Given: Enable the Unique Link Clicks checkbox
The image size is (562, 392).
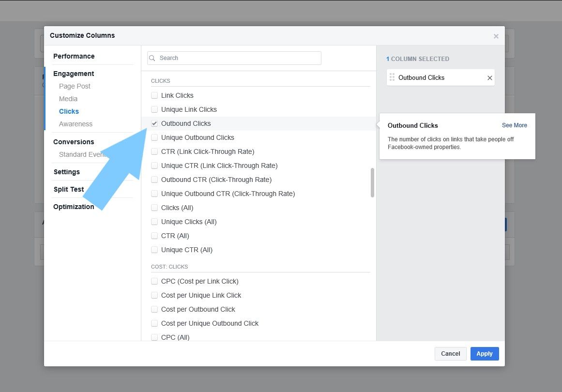Looking at the screenshot, I should click(x=154, y=109).
